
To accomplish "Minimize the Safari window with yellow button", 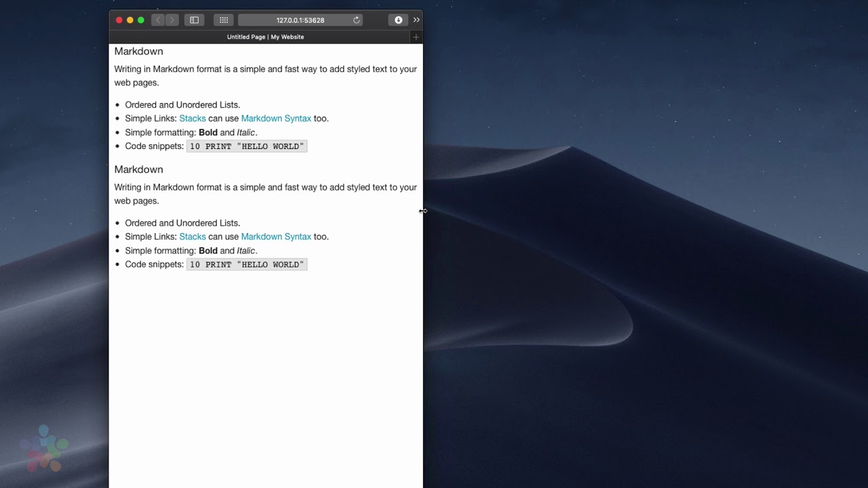I will tap(130, 20).
